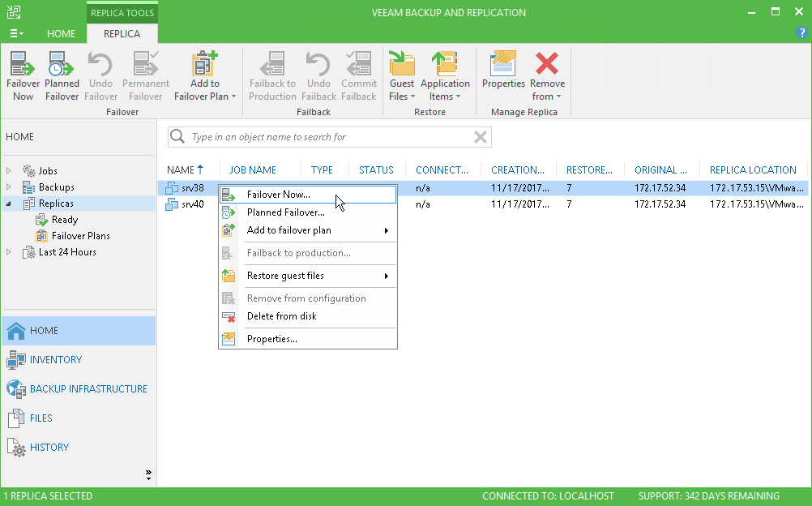Focus the object name search field
The width and height of the screenshot is (812, 506).
point(330,137)
